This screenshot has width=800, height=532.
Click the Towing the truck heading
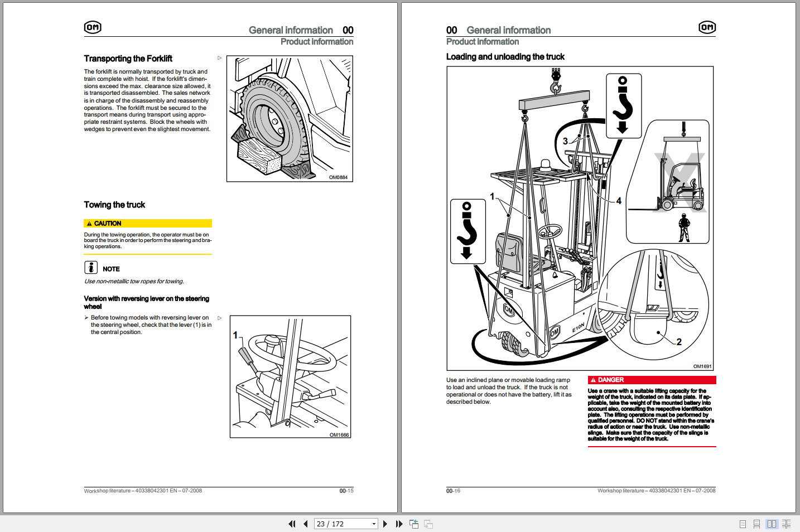pos(114,205)
